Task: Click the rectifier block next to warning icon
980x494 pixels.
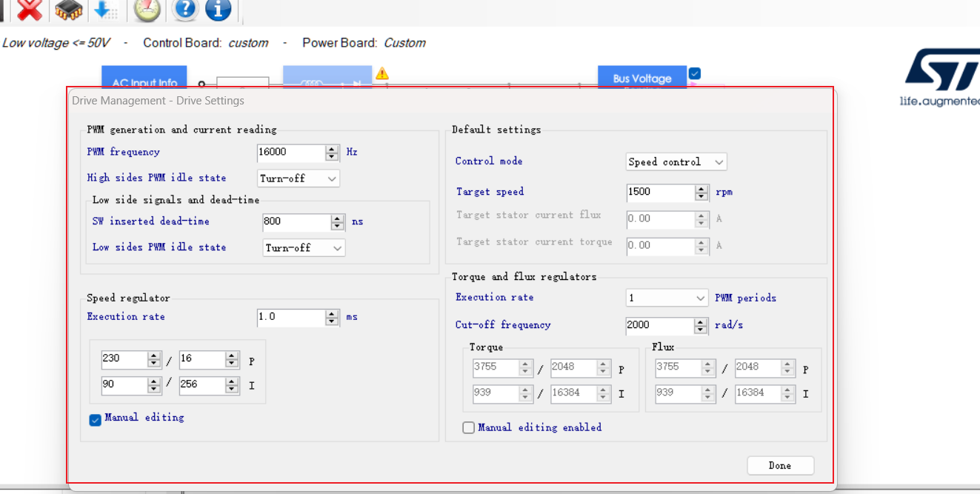Action: point(327,77)
